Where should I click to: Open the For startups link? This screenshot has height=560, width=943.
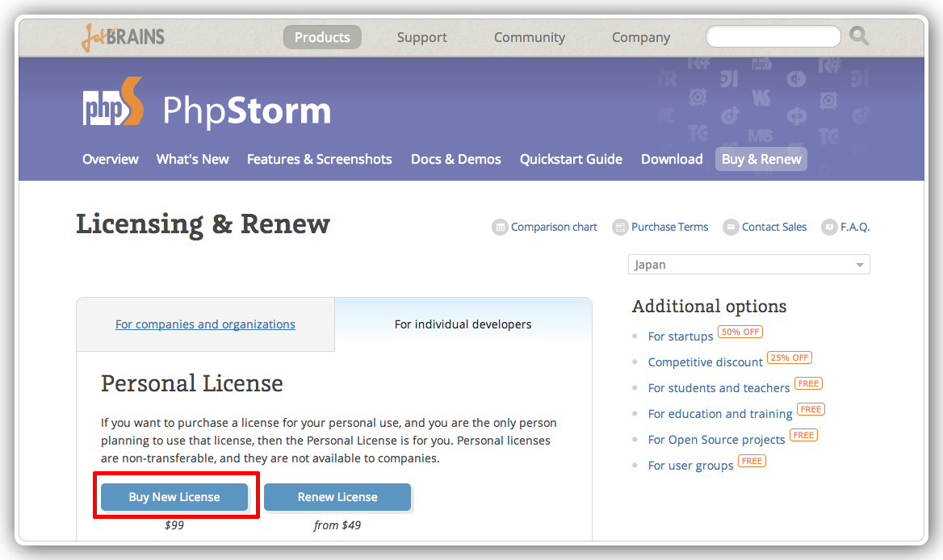pos(680,336)
